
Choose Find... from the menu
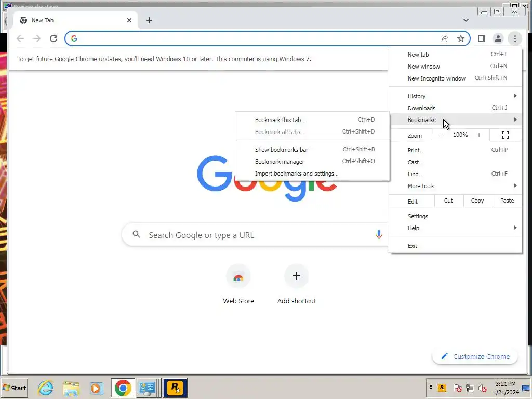(x=455, y=174)
